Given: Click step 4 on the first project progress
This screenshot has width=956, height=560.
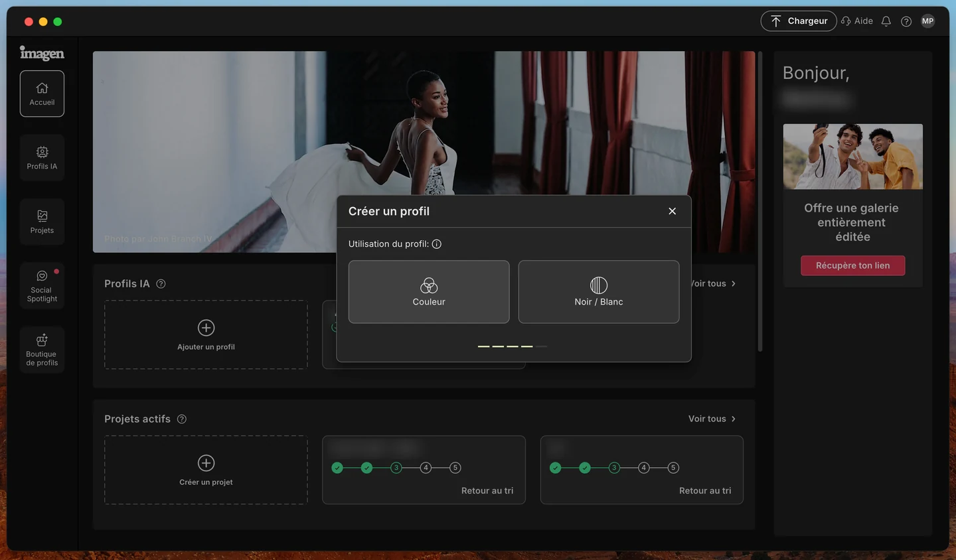Looking at the screenshot, I should (426, 468).
